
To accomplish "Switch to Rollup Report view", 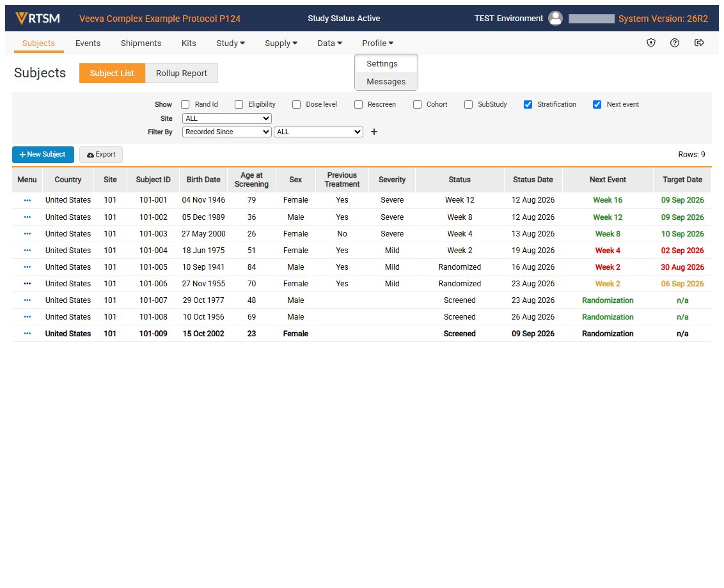I will [x=182, y=73].
